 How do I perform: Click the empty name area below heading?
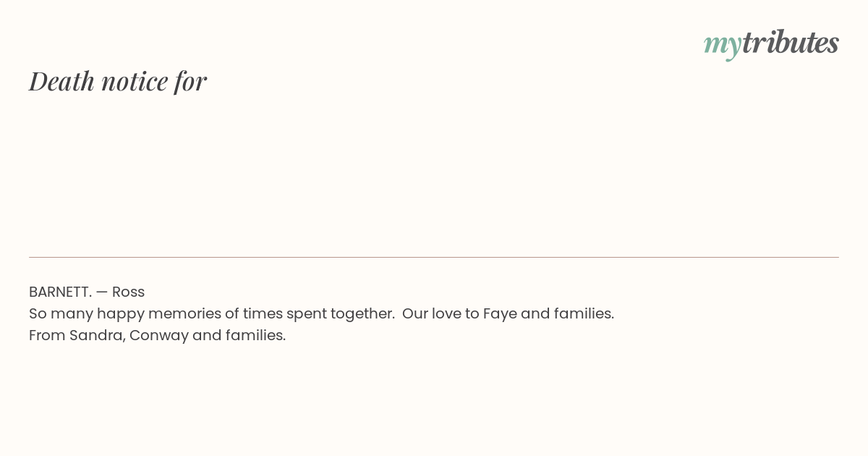pos(434,174)
